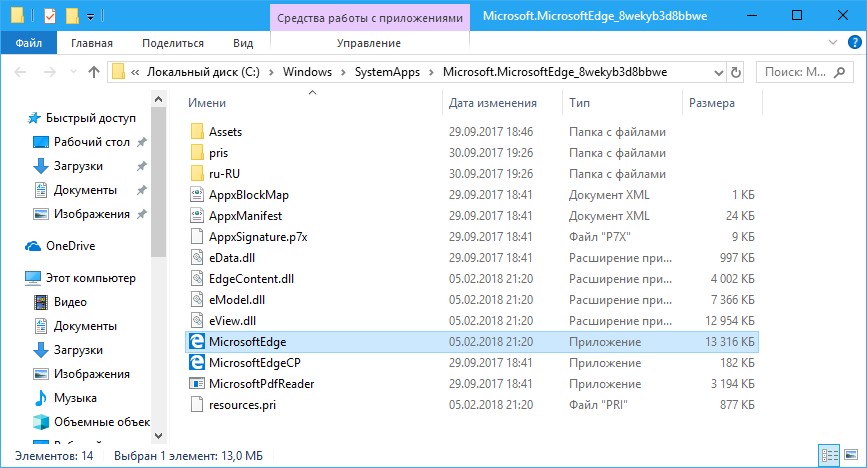Open pinned Загрузки under quick access

78,166
